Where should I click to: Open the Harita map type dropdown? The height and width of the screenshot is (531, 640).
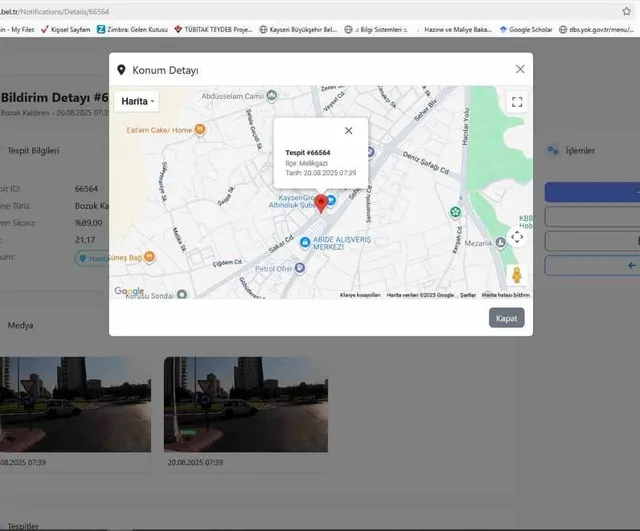pyautogui.click(x=137, y=101)
